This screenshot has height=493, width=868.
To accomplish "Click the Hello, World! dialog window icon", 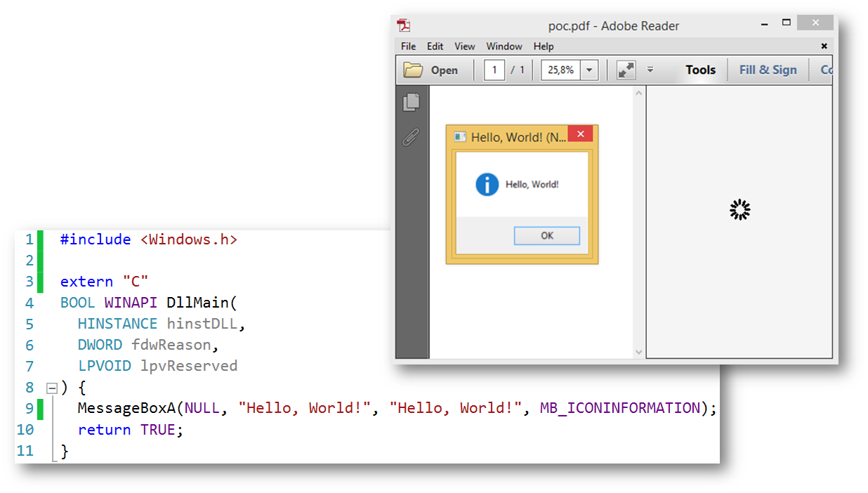I will pyautogui.click(x=460, y=137).
